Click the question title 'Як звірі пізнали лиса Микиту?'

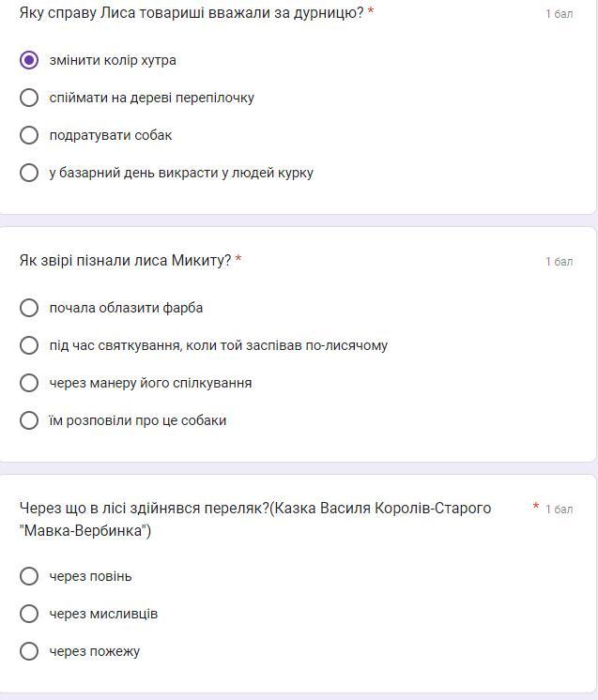tap(125, 260)
